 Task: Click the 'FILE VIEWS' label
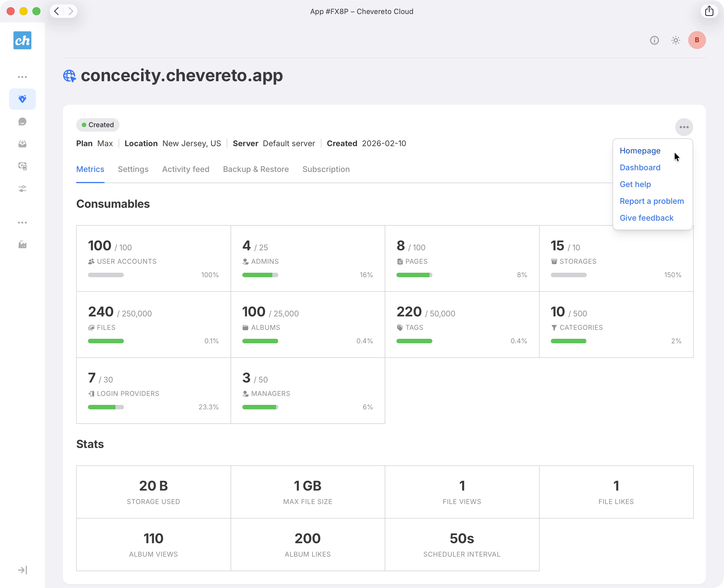pos(462,502)
